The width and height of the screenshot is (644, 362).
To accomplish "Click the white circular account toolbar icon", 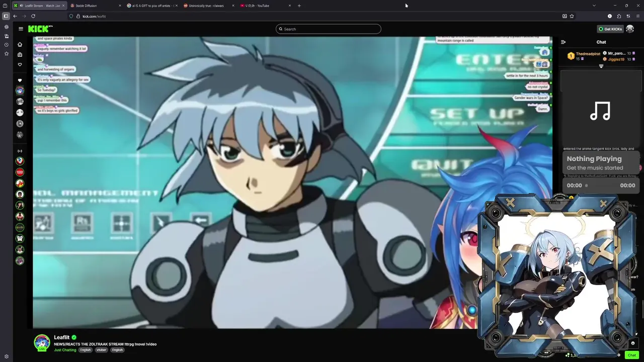I will click(x=610, y=16).
